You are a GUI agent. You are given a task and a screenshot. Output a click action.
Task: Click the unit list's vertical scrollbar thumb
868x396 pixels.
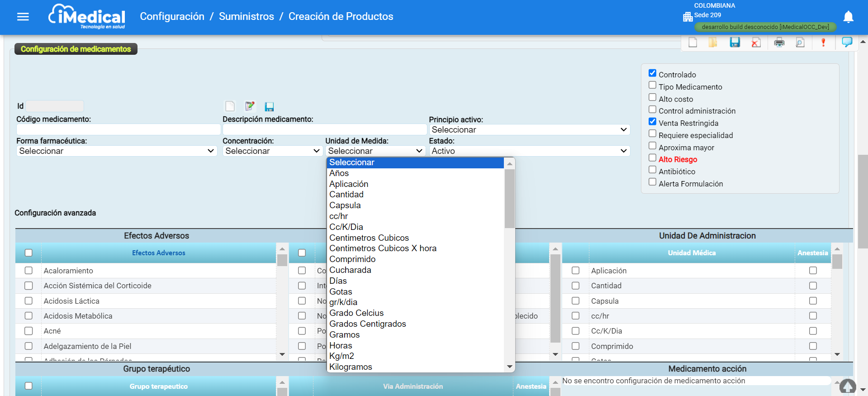click(x=509, y=198)
